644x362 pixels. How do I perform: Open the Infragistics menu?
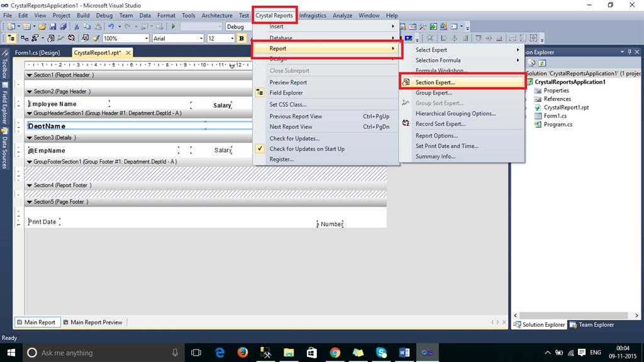[x=313, y=15]
